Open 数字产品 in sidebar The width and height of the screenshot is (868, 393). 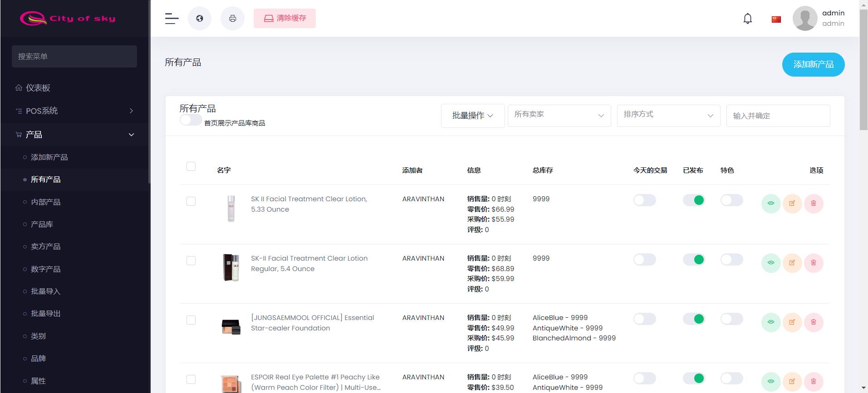(45, 269)
